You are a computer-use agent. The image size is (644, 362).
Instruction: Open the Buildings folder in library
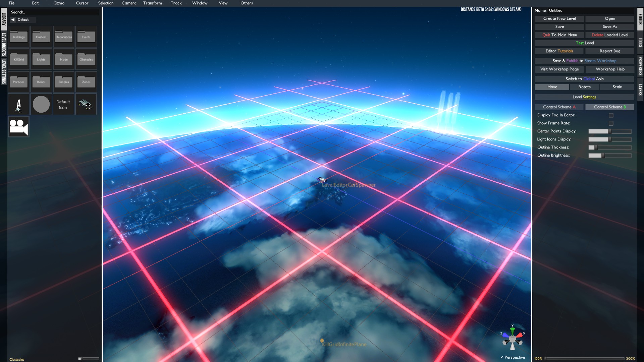pos(19,37)
